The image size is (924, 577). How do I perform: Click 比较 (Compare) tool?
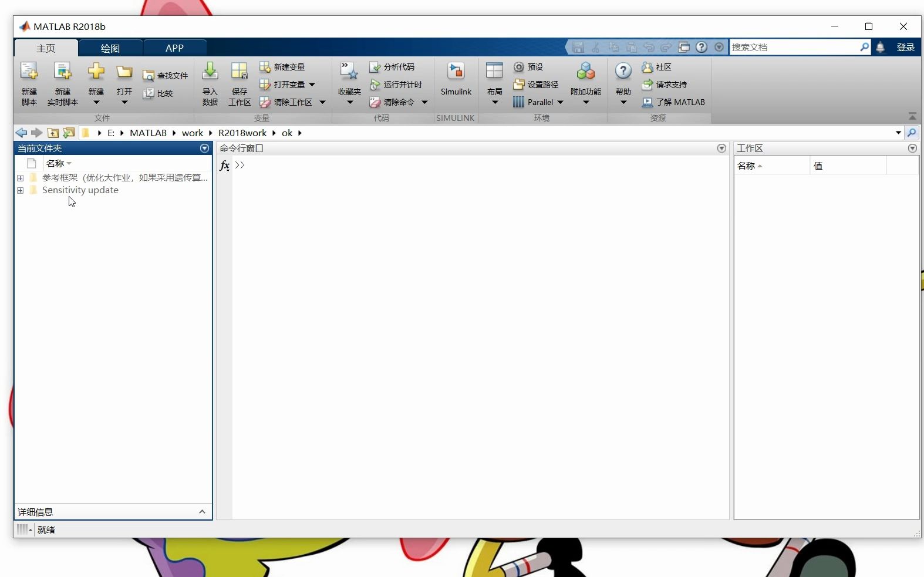[x=158, y=93]
